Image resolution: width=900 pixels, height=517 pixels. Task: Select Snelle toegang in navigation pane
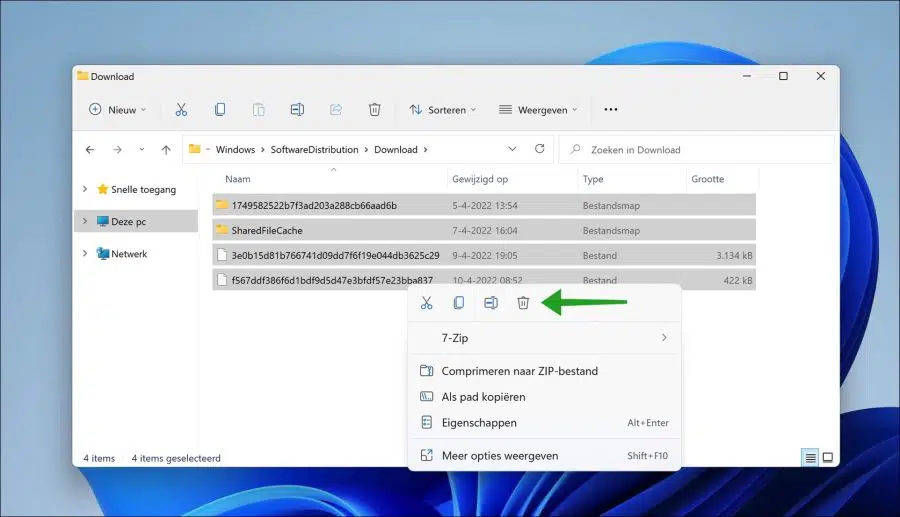(143, 189)
